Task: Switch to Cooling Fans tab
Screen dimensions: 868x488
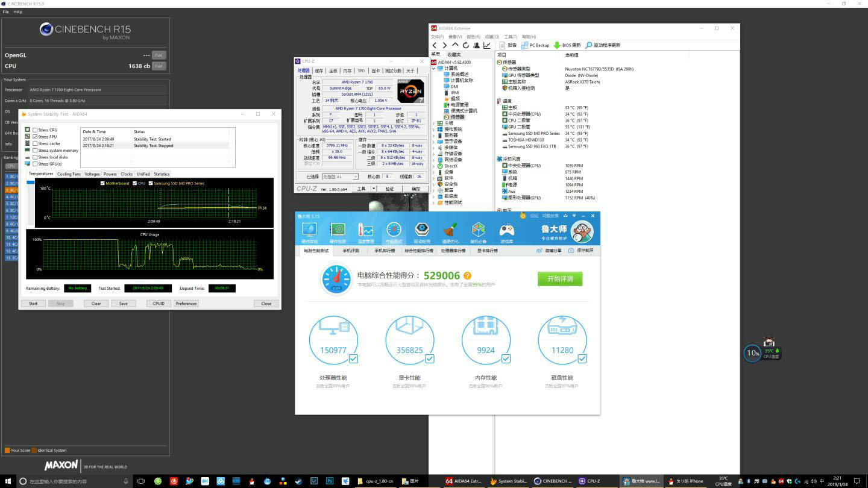Action: [x=69, y=174]
